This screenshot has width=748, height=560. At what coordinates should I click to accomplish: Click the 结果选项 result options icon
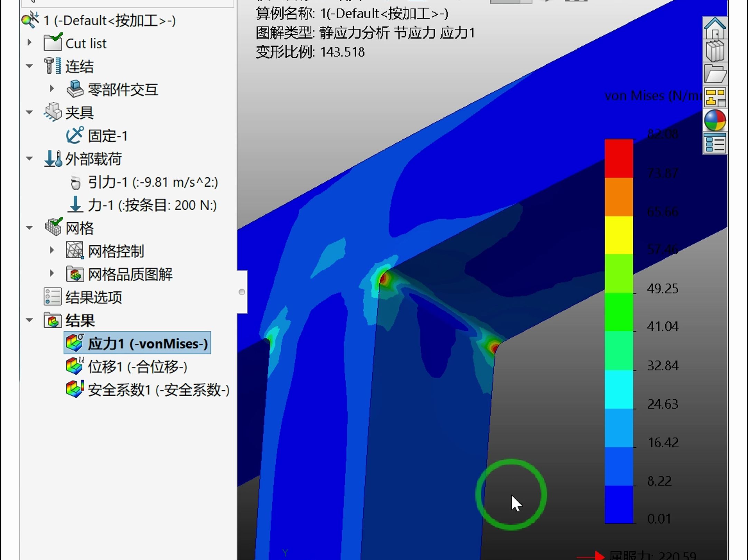click(53, 297)
